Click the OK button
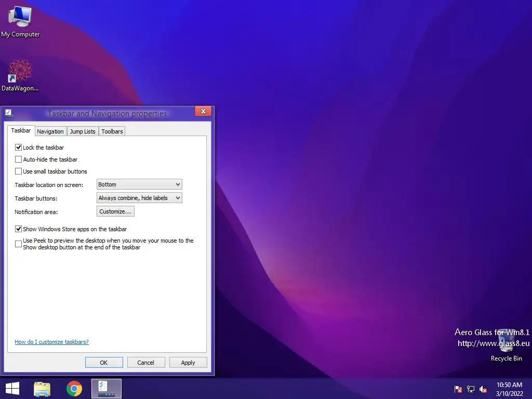532x399 pixels. click(x=104, y=362)
